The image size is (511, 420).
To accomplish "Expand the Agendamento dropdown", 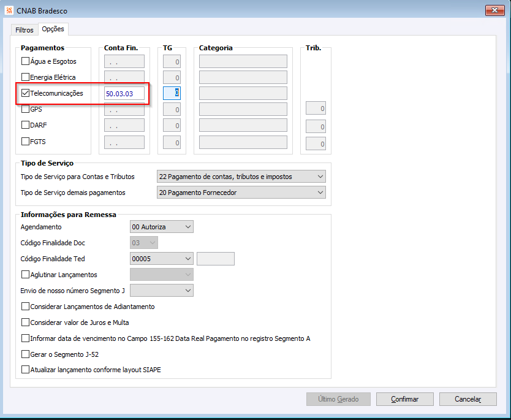I will pos(162,227).
